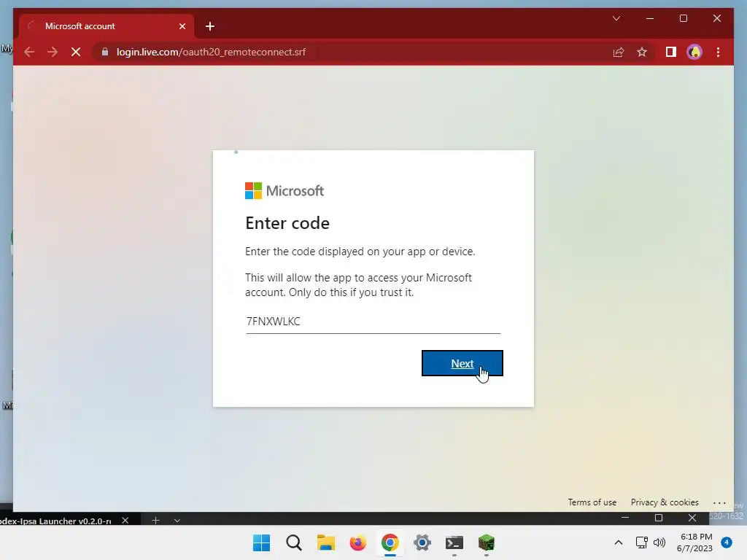Open Chrome tab search dropdown
The image size is (747, 560).
pos(616,18)
